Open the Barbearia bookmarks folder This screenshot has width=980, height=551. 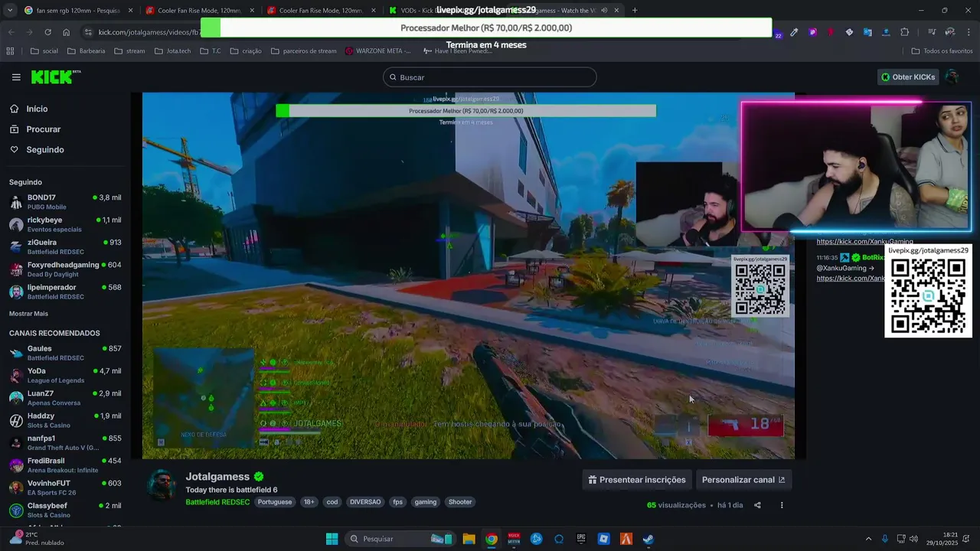(86, 51)
